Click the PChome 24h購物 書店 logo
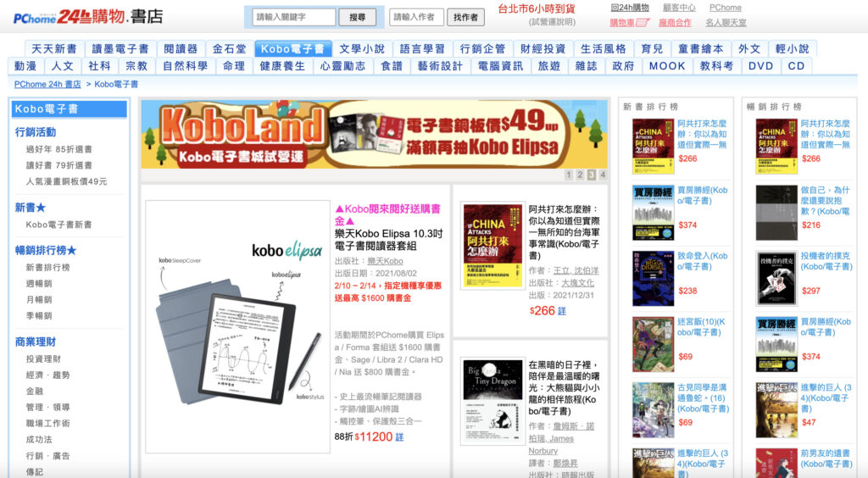The width and height of the screenshot is (868, 478). pos(88,17)
